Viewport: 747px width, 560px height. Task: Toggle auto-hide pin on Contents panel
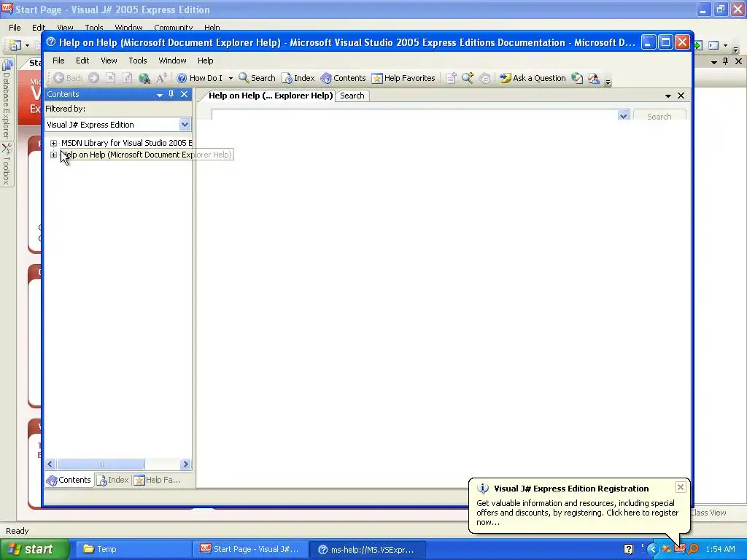click(171, 94)
